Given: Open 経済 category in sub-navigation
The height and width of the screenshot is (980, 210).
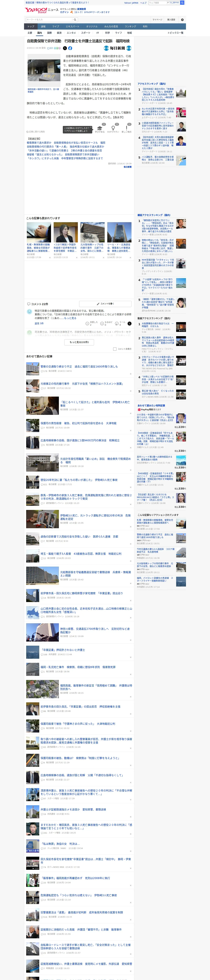Looking at the screenshot, I should [59, 33].
